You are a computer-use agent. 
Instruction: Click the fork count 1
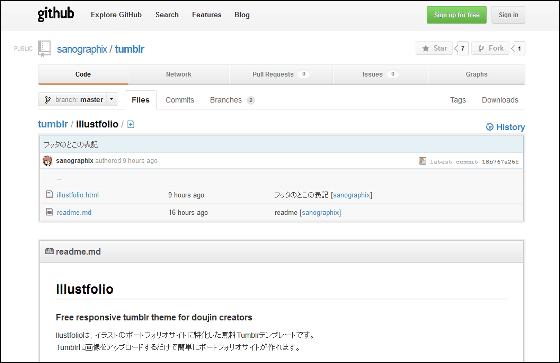coord(519,49)
